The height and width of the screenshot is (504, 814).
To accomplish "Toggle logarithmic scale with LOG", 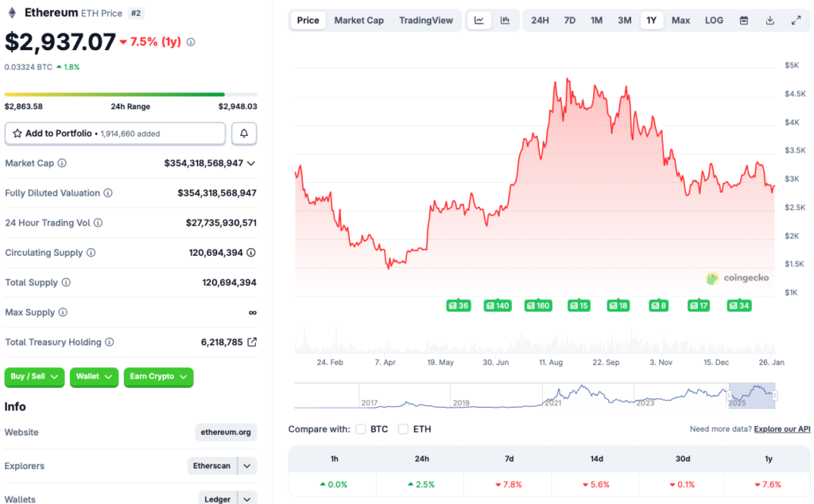I will (x=713, y=20).
